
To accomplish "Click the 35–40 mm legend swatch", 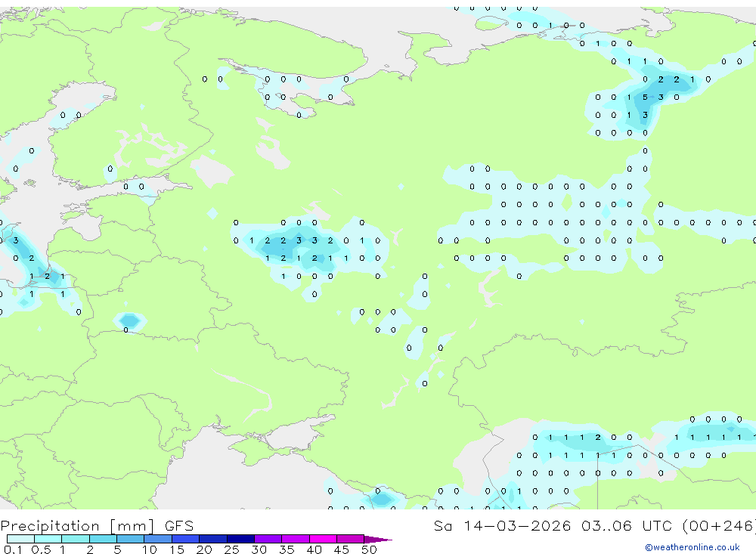I will click(x=296, y=539).
